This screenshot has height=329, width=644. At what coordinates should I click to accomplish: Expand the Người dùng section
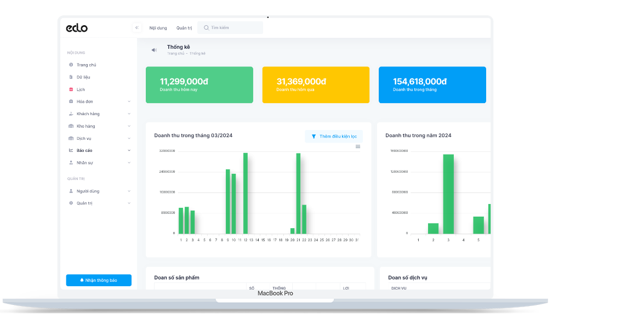129,191
